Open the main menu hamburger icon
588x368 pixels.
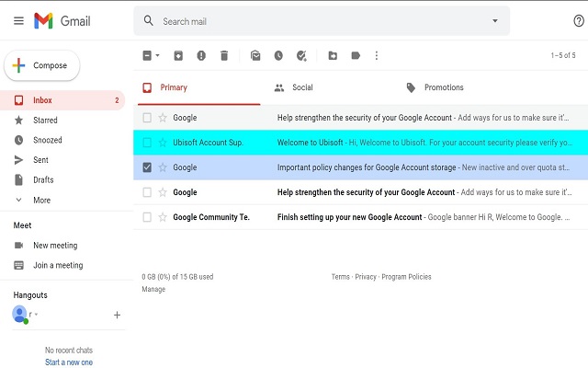click(18, 20)
